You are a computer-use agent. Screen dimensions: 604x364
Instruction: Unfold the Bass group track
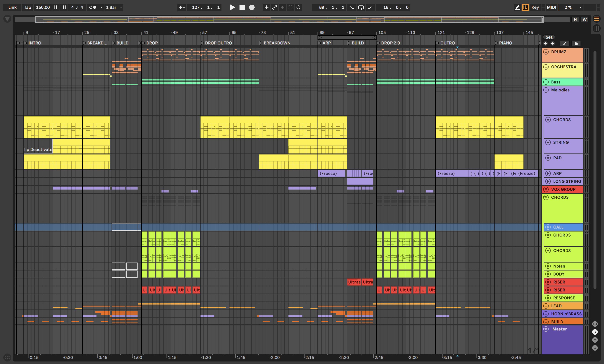546,82
